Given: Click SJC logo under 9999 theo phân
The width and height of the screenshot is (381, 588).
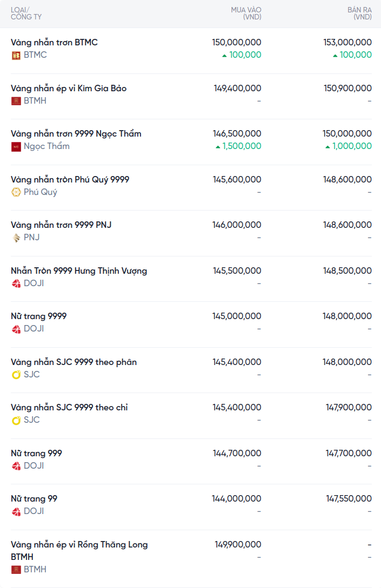Looking at the screenshot, I should 16,375.
